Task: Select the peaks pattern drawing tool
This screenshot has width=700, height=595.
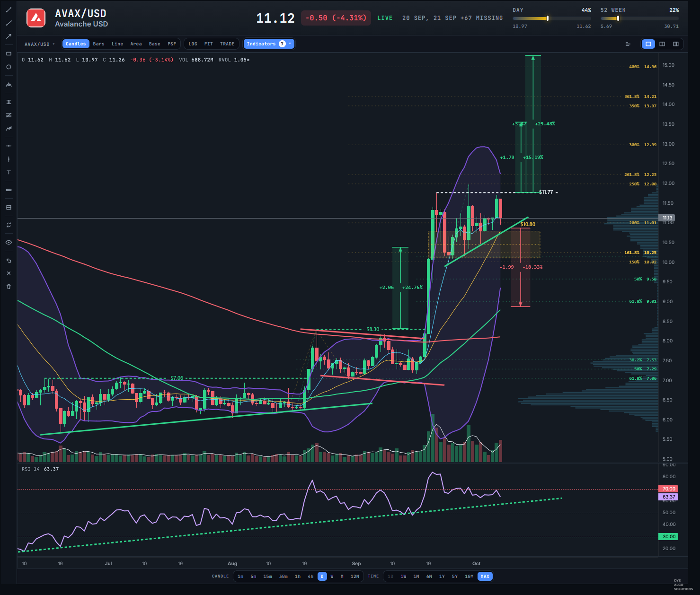Action: point(9,85)
